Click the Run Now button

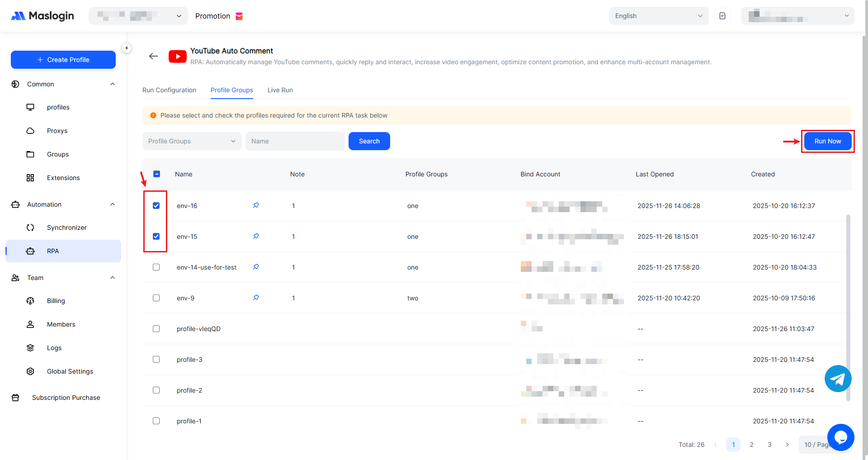coord(827,141)
